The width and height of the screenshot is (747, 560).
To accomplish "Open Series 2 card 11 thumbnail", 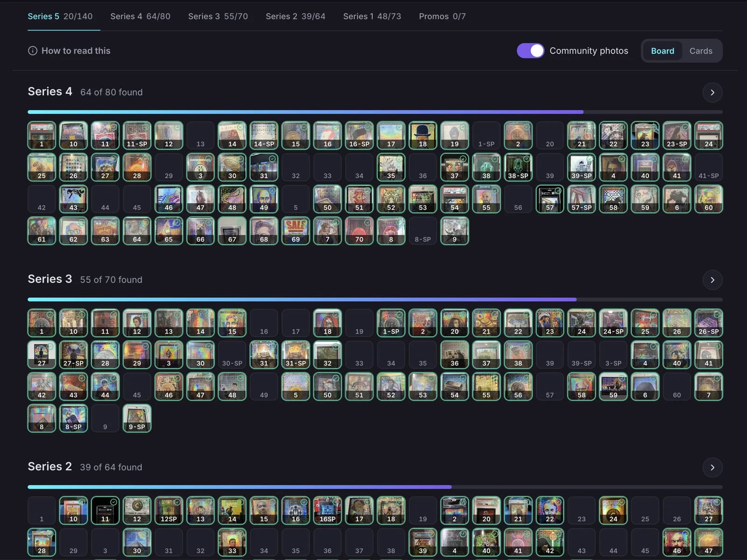I will (x=106, y=511).
